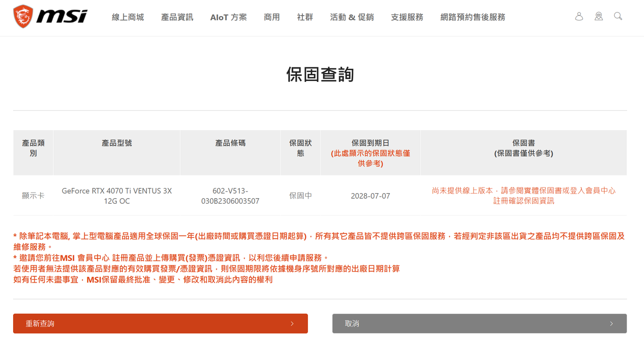Open the user account icon

tap(579, 17)
